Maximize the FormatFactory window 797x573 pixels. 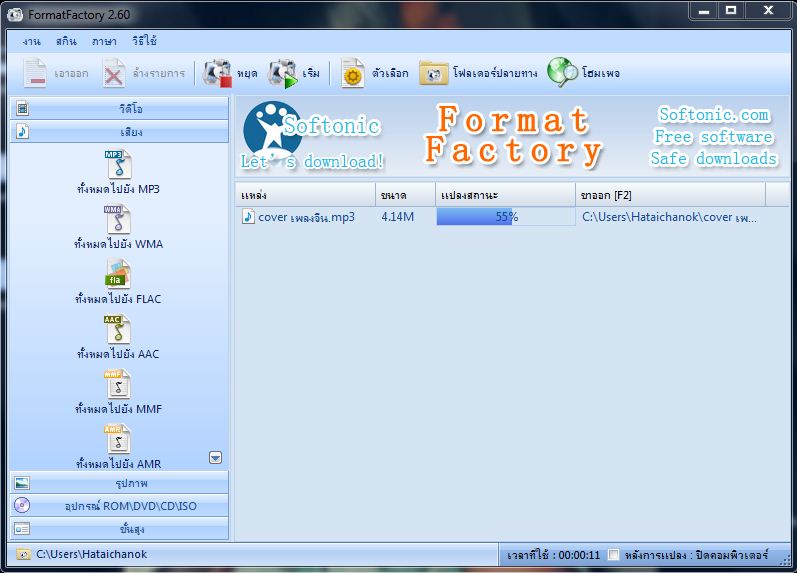tap(731, 10)
